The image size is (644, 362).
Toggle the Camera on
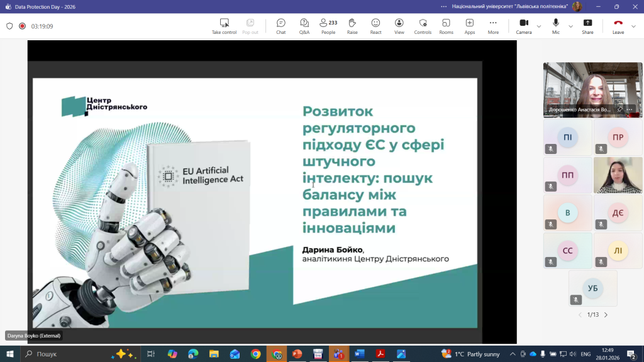(523, 26)
